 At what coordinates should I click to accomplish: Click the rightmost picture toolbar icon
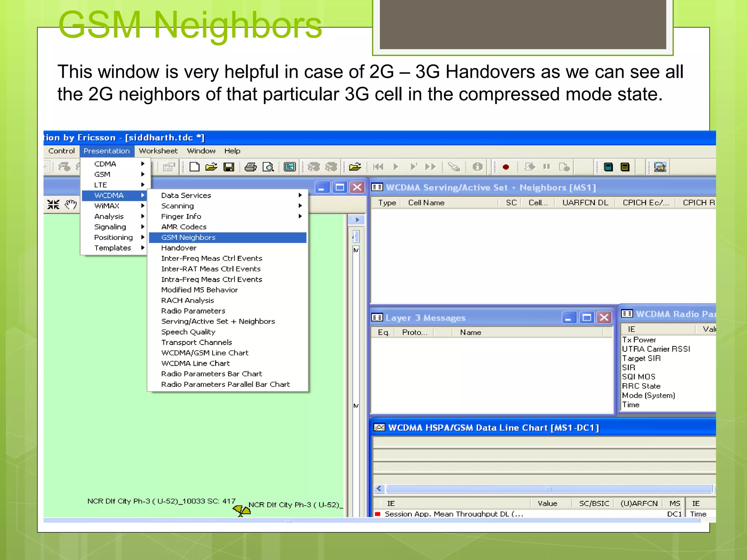660,167
